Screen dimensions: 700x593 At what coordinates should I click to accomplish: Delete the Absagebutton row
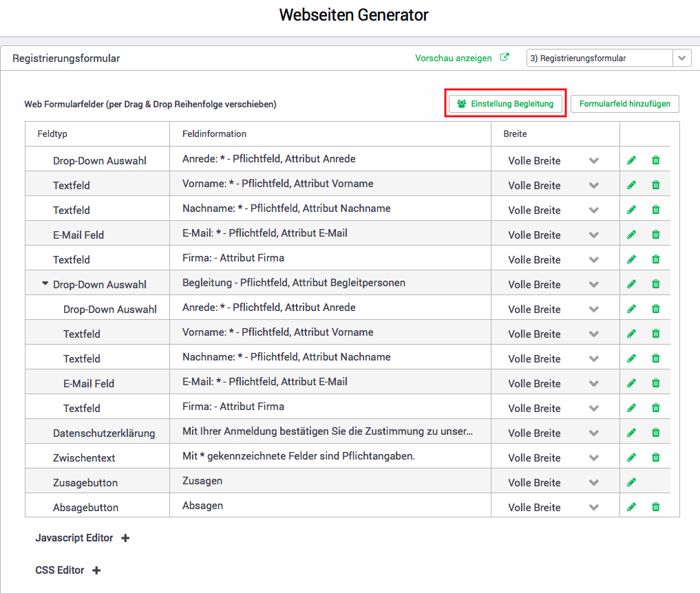(x=655, y=507)
